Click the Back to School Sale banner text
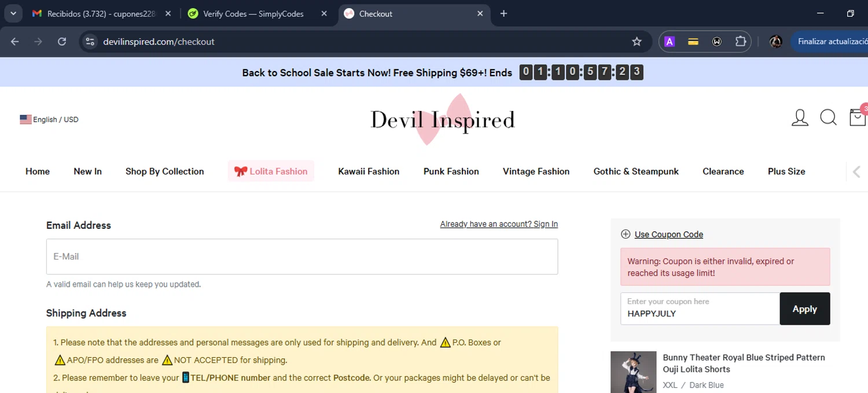 377,73
